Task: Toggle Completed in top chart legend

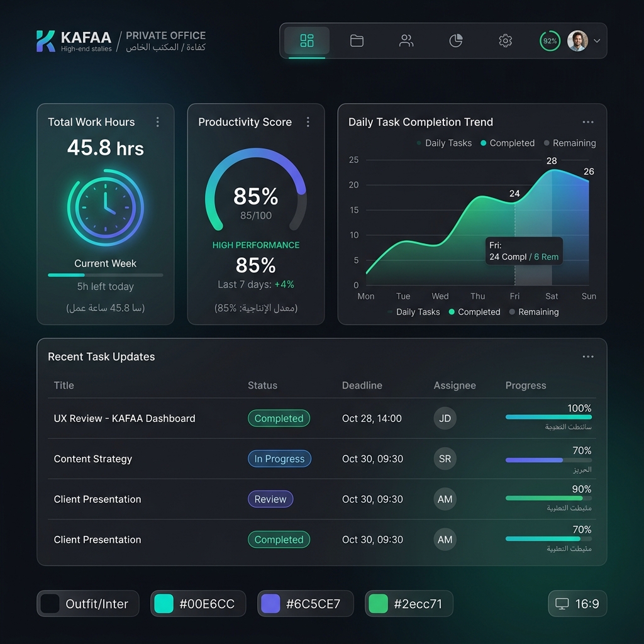Action: coord(508,143)
